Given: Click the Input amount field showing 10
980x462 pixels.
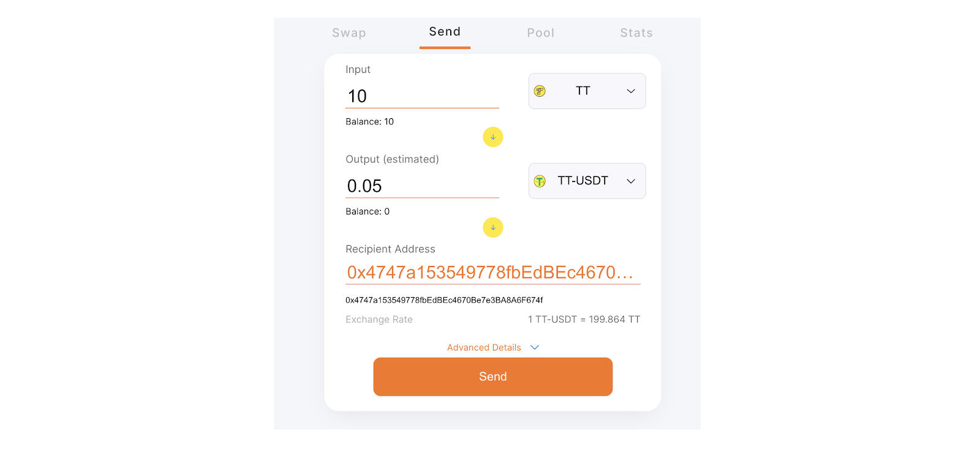Looking at the screenshot, I should [422, 96].
